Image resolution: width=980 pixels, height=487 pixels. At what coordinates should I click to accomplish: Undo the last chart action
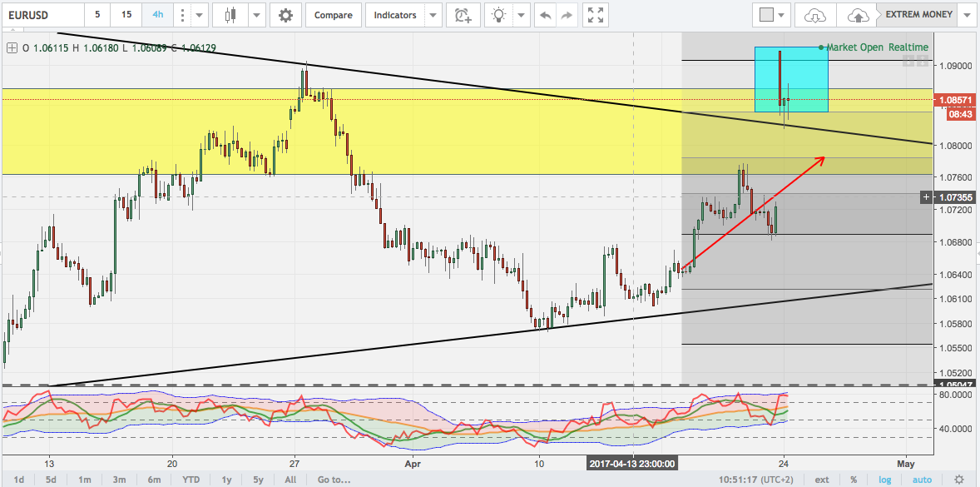(545, 15)
